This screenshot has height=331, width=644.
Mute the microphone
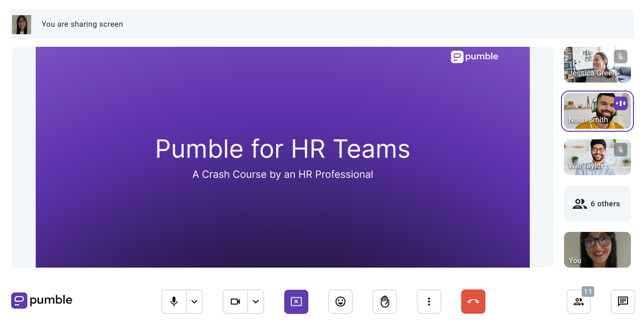(174, 302)
